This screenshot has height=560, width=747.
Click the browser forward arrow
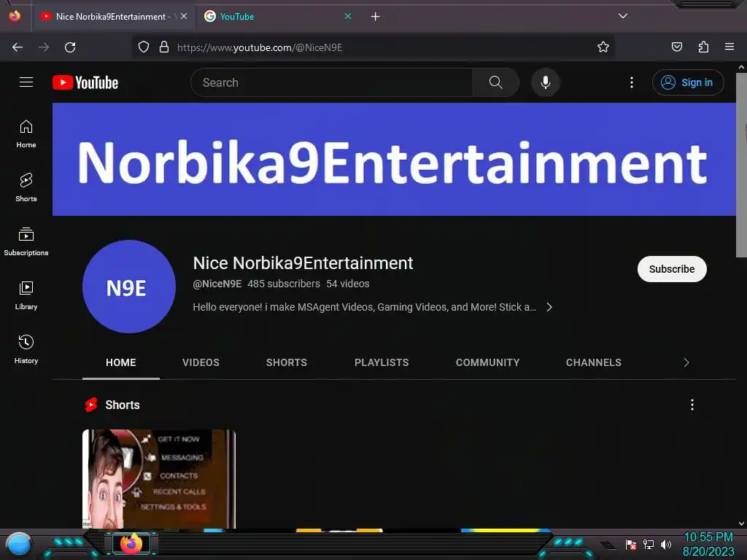pyautogui.click(x=44, y=47)
